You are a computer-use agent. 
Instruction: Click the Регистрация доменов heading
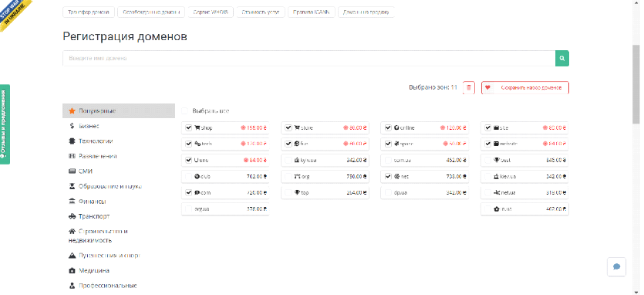[x=125, y=36]
